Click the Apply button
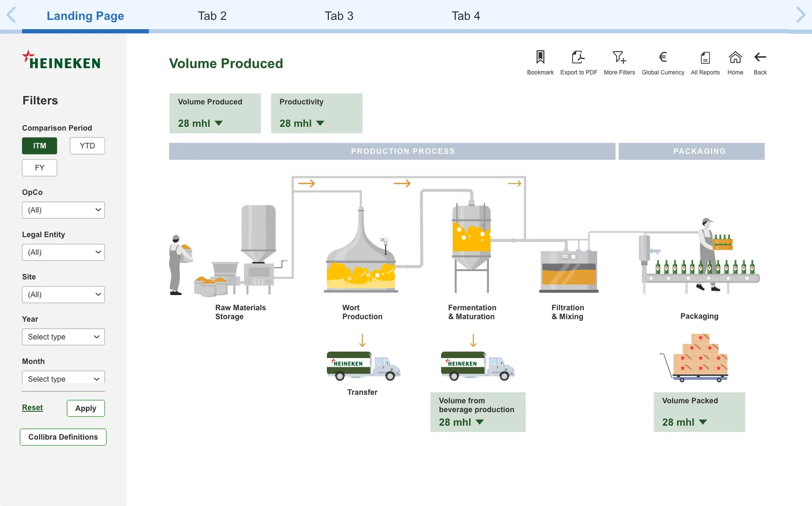 86,408
